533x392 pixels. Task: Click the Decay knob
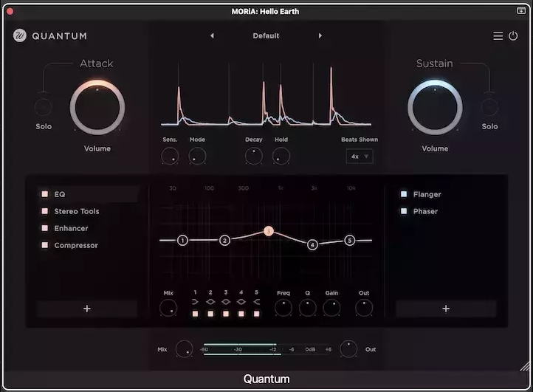click(254, 156)
